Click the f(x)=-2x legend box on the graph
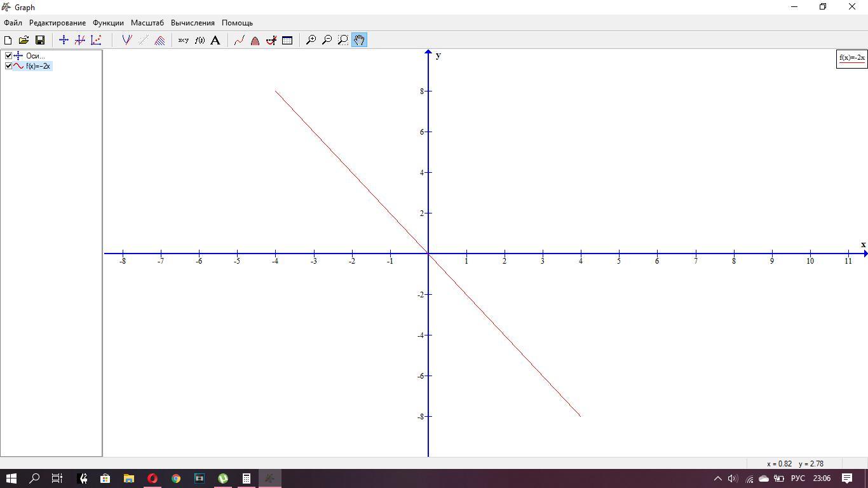Screen dimensions: 868x488 tap(851, 58)
